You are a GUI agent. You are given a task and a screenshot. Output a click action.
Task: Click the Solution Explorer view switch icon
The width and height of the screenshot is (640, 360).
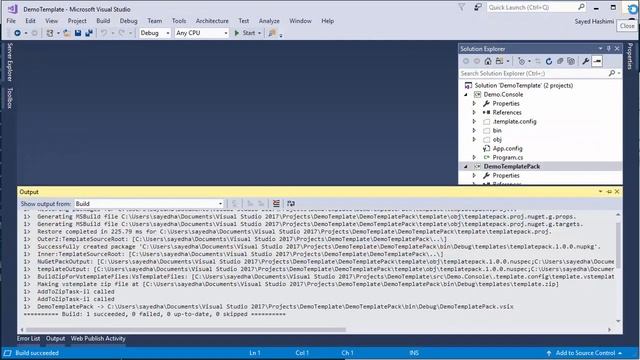(x=499, y=61)
